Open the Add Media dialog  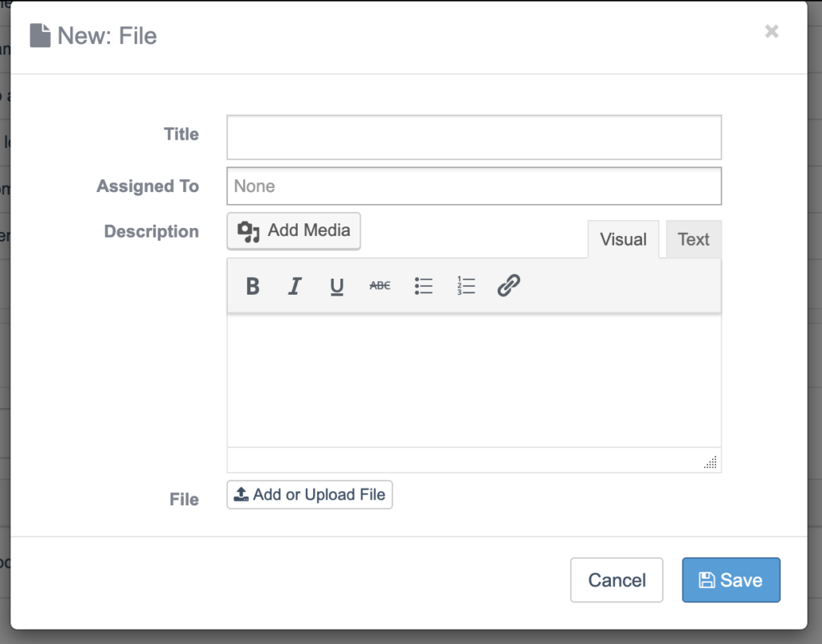[293, 231]
